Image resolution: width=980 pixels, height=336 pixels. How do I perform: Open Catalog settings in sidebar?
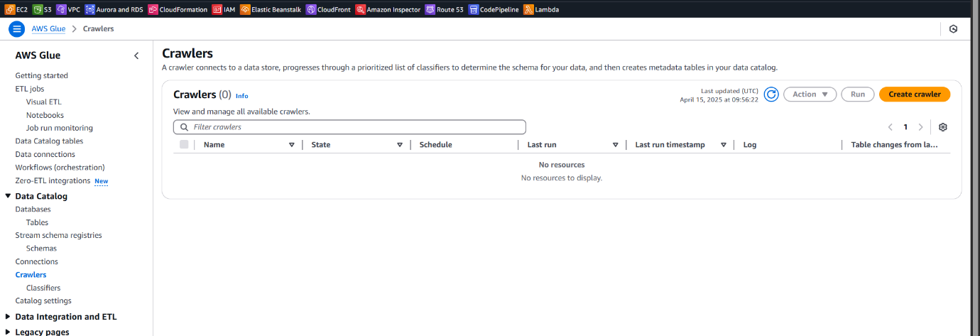coord(43,300)
